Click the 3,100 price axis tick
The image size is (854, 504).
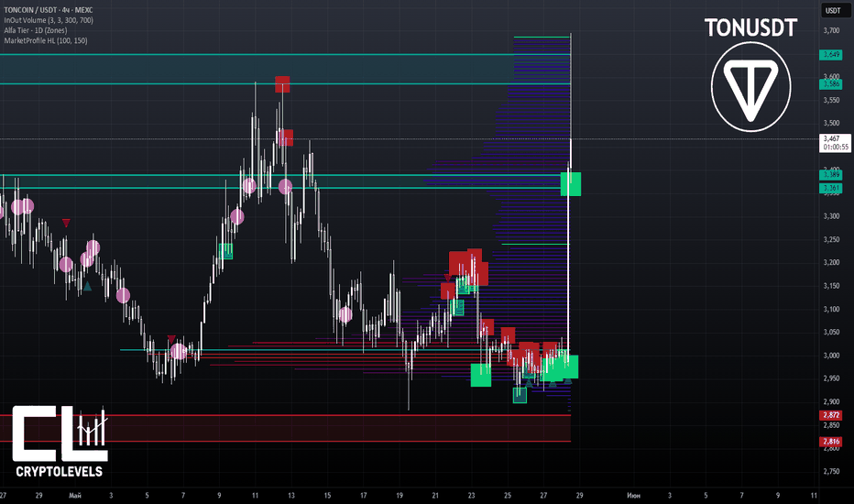point(831,309)
